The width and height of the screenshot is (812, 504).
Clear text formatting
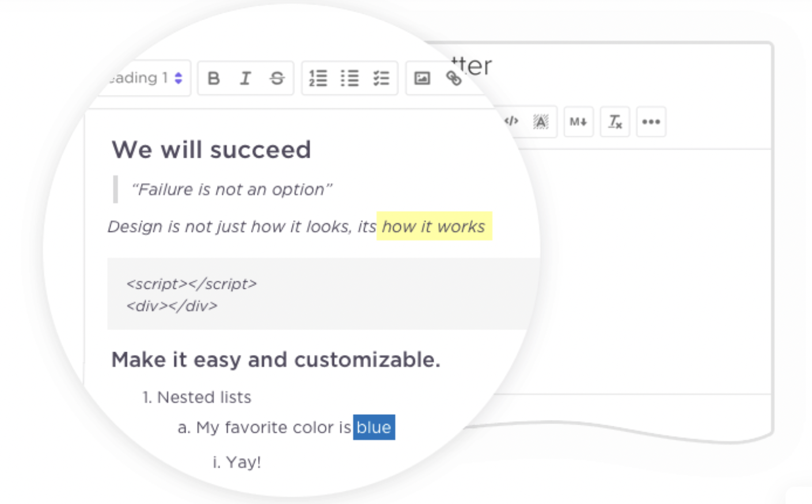coord(615,121)
